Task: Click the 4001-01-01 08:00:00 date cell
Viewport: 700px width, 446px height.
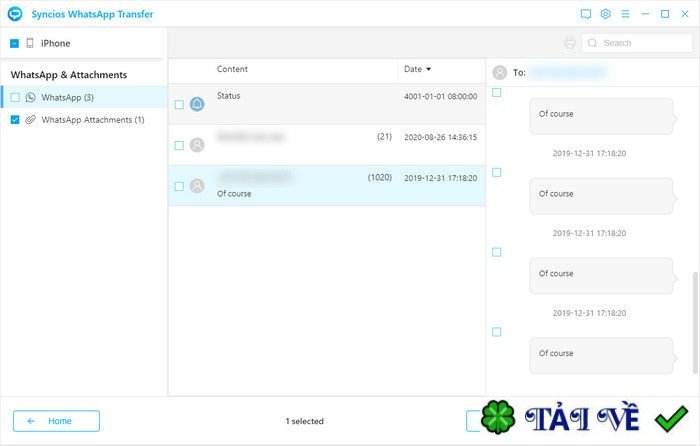Action: pyautogui.click(x=441, y=96)
